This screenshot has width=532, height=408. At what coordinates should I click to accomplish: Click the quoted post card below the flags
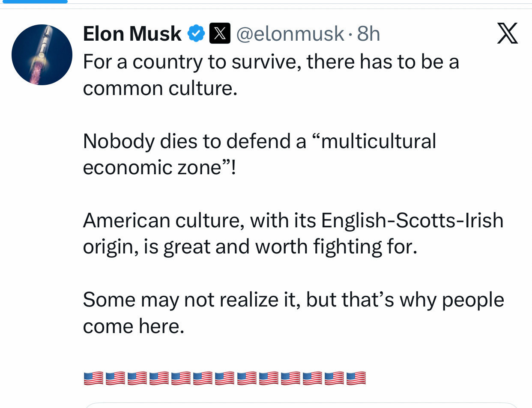pos(300,405)
